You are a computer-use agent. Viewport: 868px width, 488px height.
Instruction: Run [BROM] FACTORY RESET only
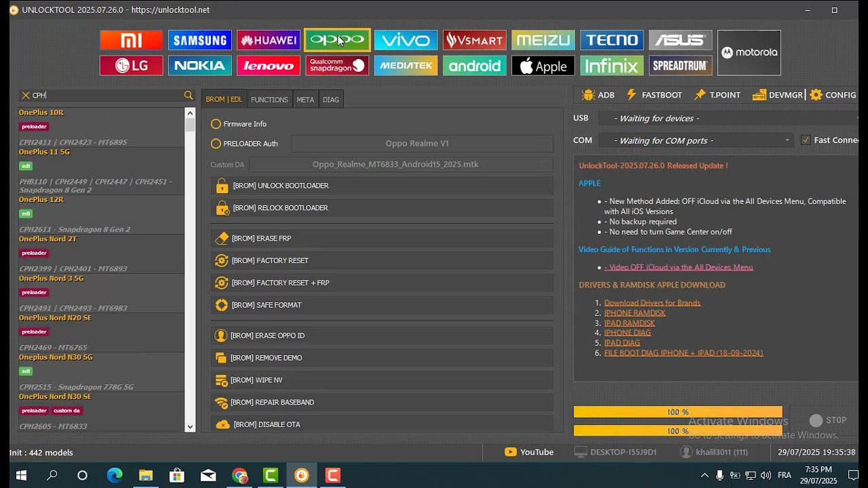pyautogui.click(x=382, y=261)
